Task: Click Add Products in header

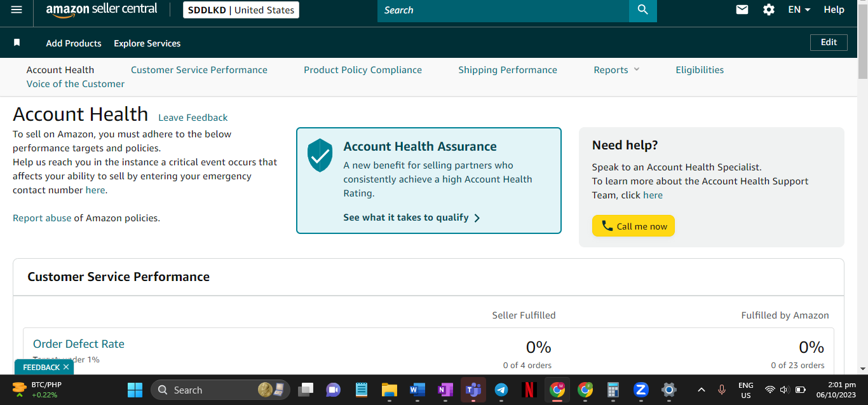Action: (74, 43)
